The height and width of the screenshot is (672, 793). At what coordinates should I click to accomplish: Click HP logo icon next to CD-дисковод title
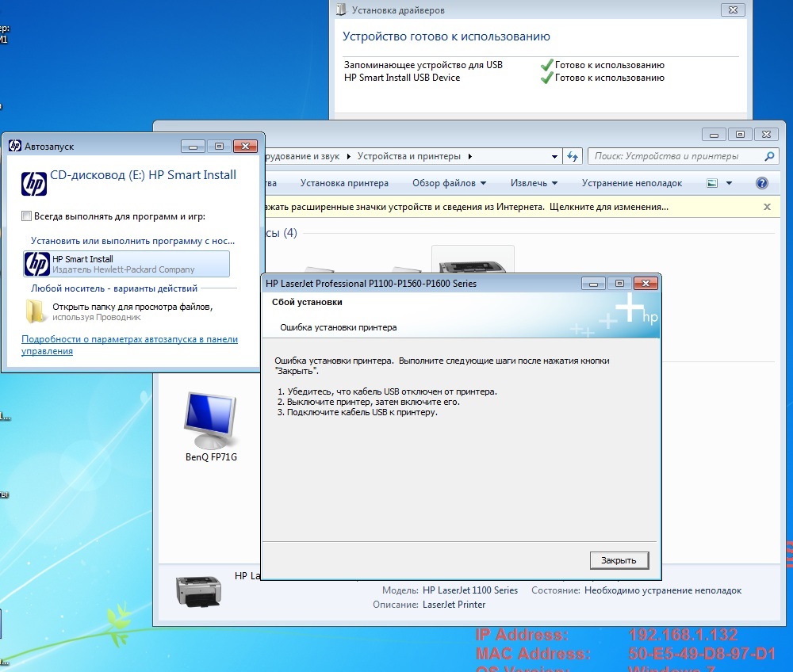[34, 184]
